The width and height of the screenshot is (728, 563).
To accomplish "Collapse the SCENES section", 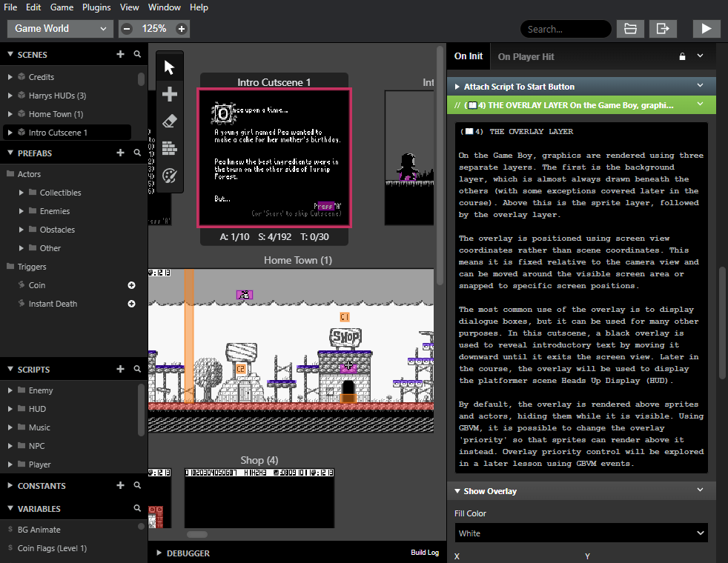I will 10,54.
